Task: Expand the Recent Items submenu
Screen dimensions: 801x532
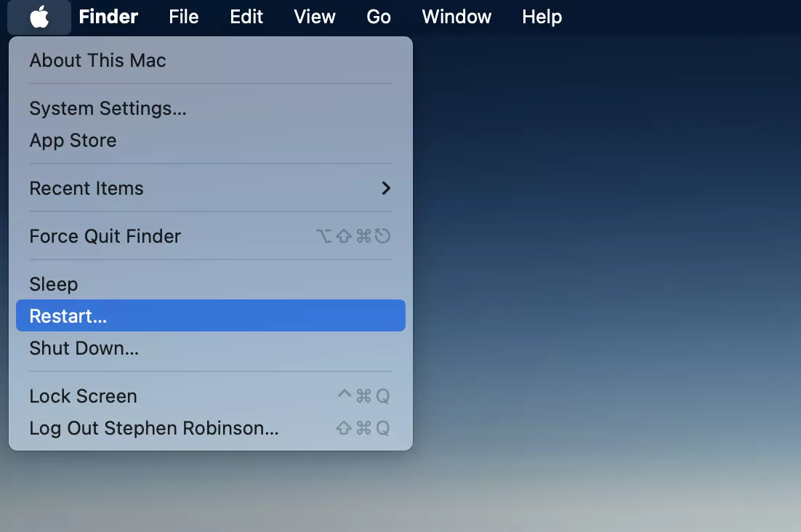Action: 211,188
